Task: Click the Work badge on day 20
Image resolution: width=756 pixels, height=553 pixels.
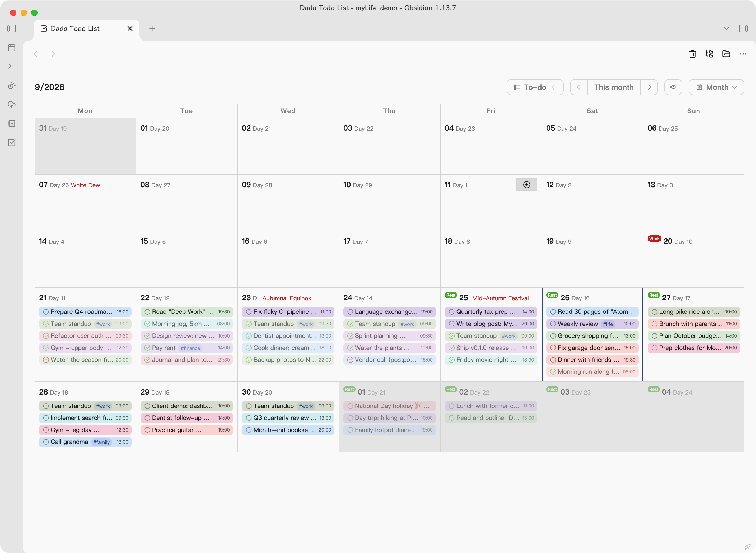Action: click(x=654, y=239)
